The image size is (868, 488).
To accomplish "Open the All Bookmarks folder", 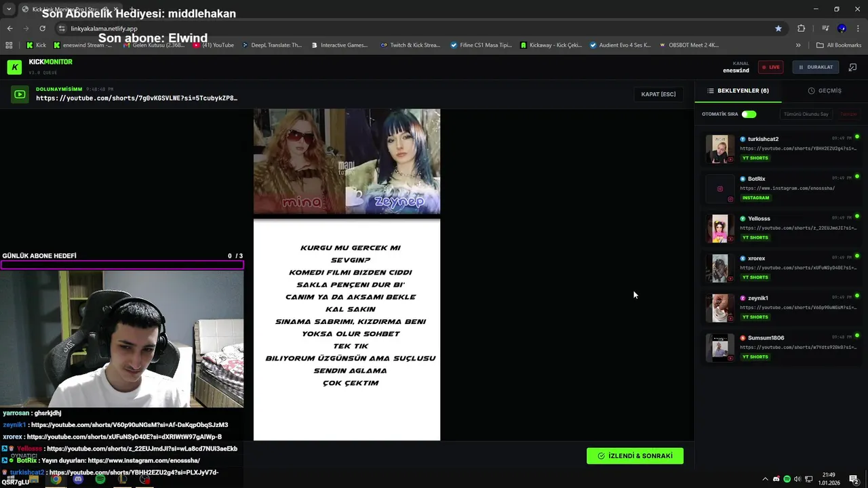I will click(839, 45).
